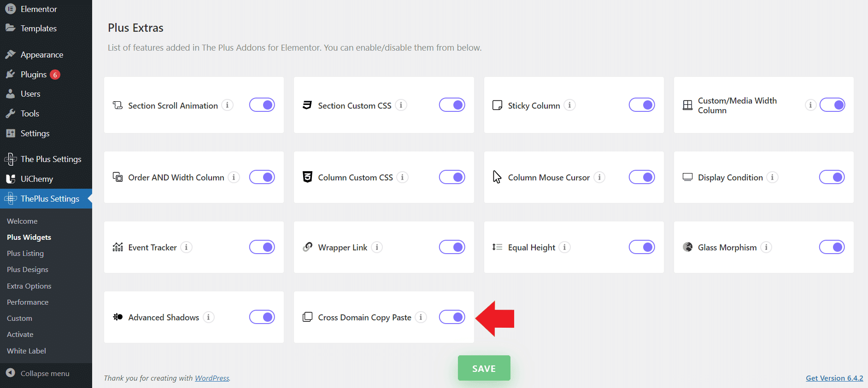Click the Advanced Shadows feature icon
Viewport: 868px width, 388px height.
pyautogui.click(x=118, y=317)
